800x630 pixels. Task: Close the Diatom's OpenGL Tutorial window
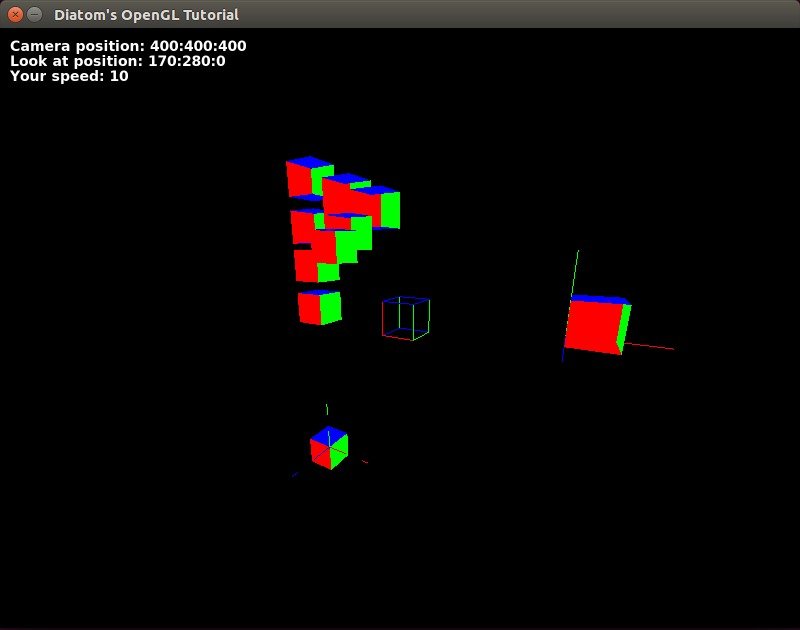coord(15,15)
